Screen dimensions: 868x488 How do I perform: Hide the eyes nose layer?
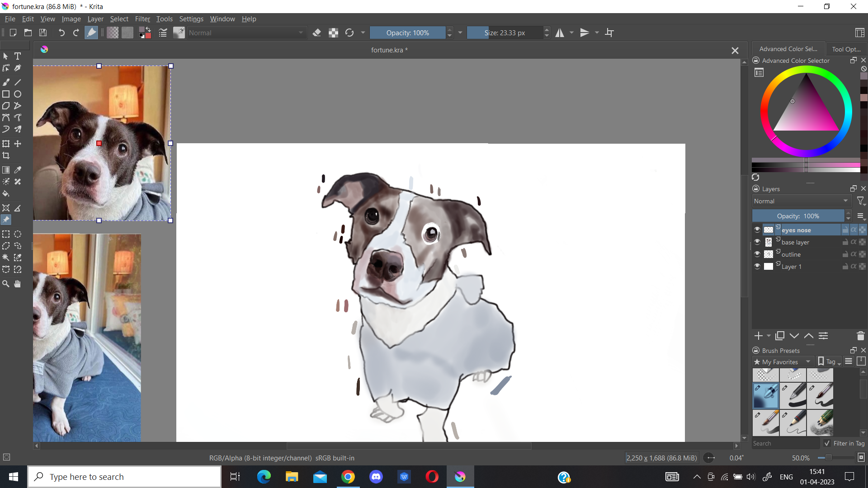(x=757, y=230)
